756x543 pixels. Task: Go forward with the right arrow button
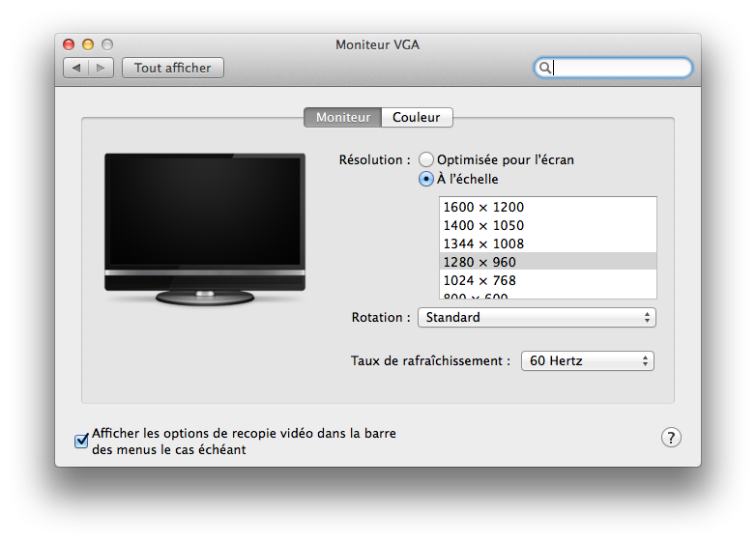coord(101,68)
